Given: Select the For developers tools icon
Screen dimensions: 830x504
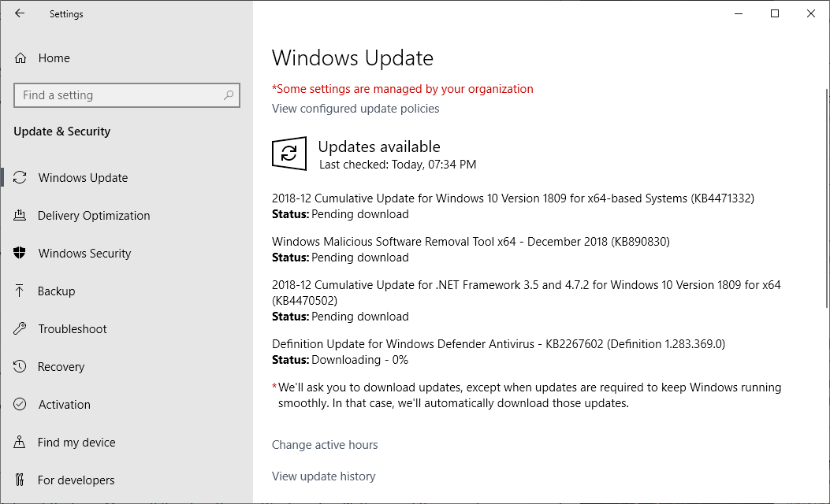Looking at the screenshot, I should pyautogui.click(x=20, y=480).
